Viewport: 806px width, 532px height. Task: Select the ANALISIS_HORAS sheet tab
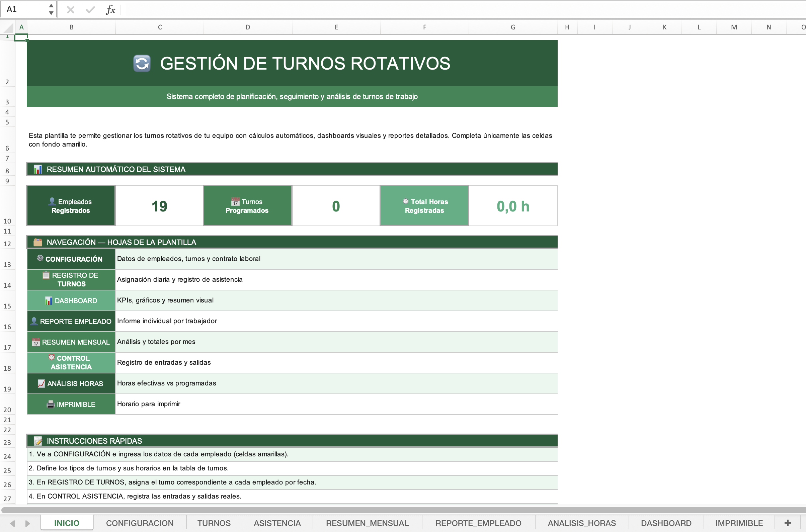[582, 523]
